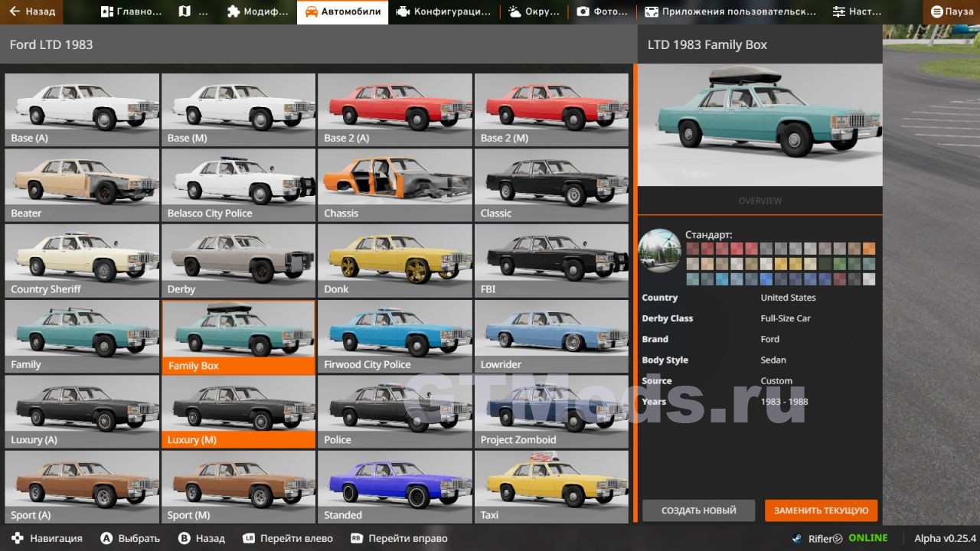Select the yellow Taxi configuration
The width and height of the screenshot is (980, 551).
pyautogui.click(x=551, y=487)
